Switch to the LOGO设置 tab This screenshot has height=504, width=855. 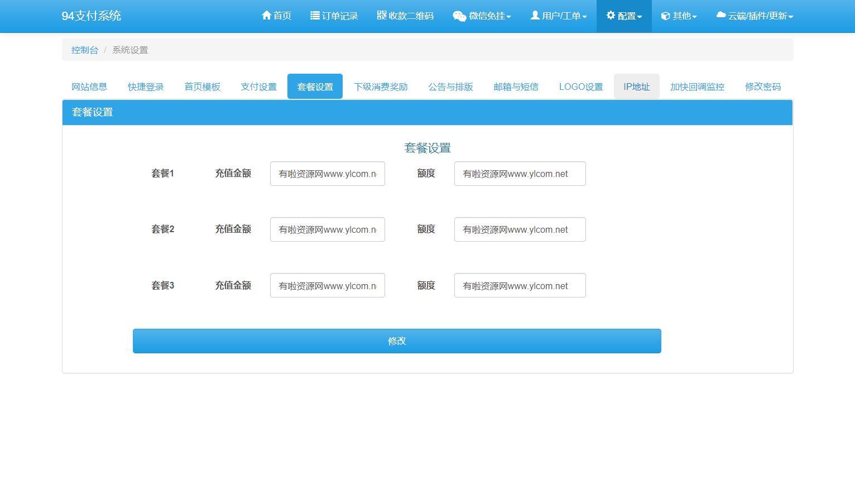click(x=581, y=87)
